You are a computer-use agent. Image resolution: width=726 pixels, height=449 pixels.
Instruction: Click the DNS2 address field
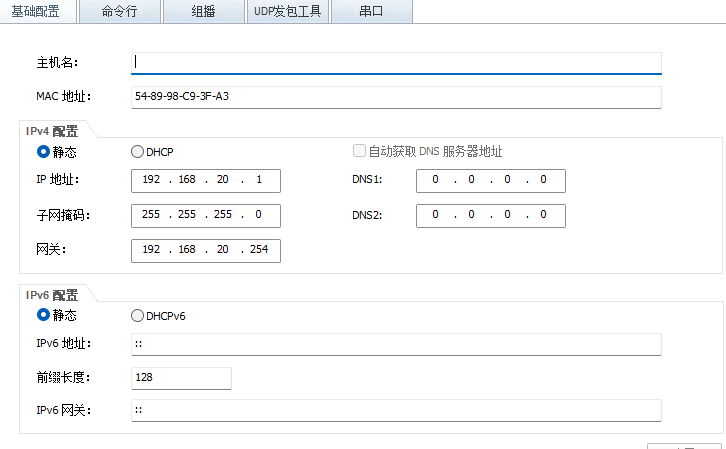(490, 215)
